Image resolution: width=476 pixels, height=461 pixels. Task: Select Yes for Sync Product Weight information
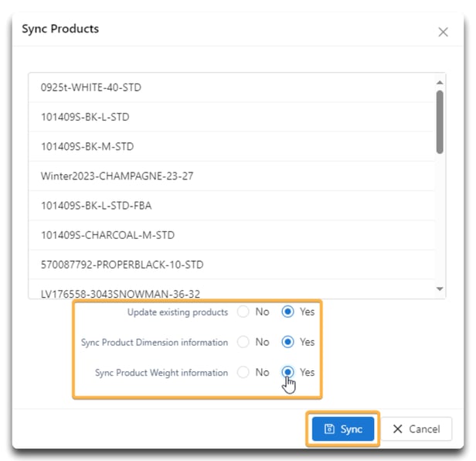pyautogui.click(x=287, y=372)
